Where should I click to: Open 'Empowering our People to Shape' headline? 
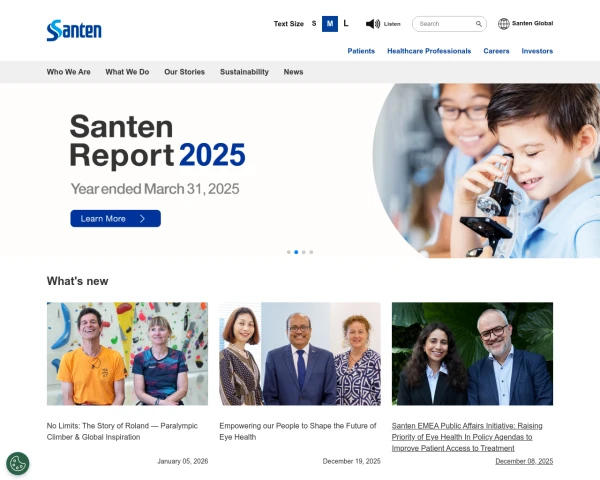[x=298, y=431]
